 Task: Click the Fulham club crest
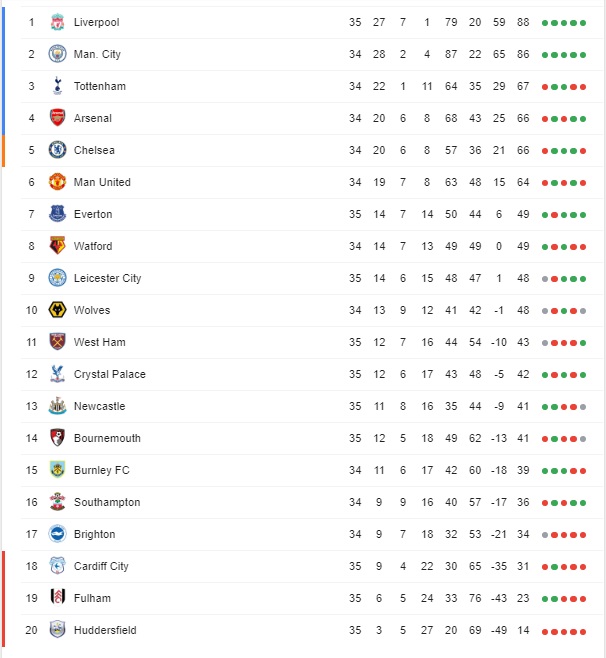57,598
